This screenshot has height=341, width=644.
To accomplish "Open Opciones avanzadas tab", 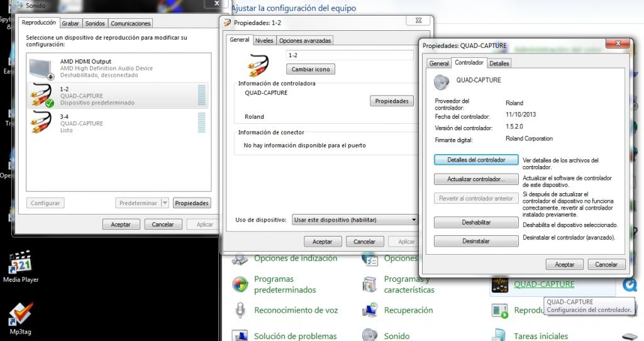I will (305, 40).
